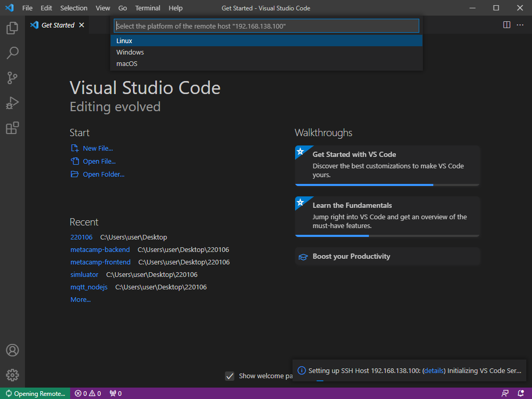Open the Search view icon
The width and height of the screenshot is (532, 399).
[x=12, y=53]
